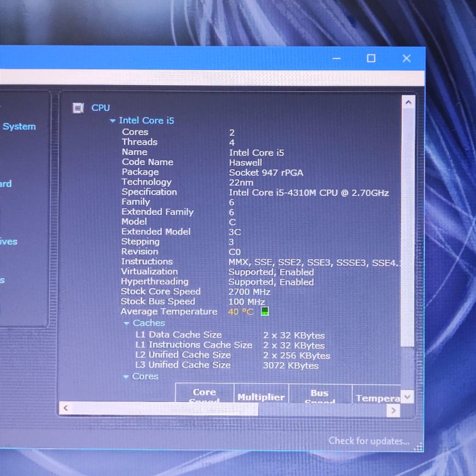Click the green temperature indicator icon
Viewport: 476px width, 476px height.
[x=265, y=311]
